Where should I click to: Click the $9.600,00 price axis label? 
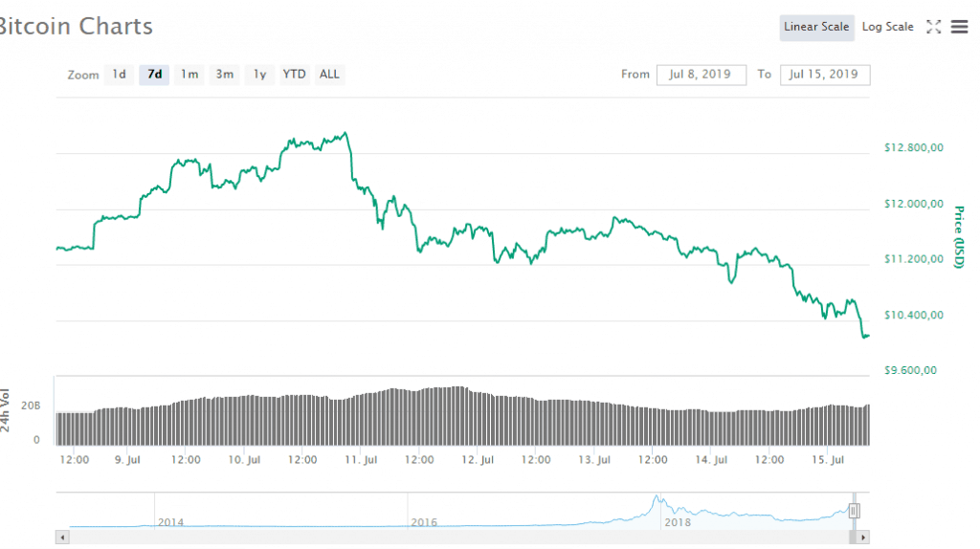(x=911, y=370)
